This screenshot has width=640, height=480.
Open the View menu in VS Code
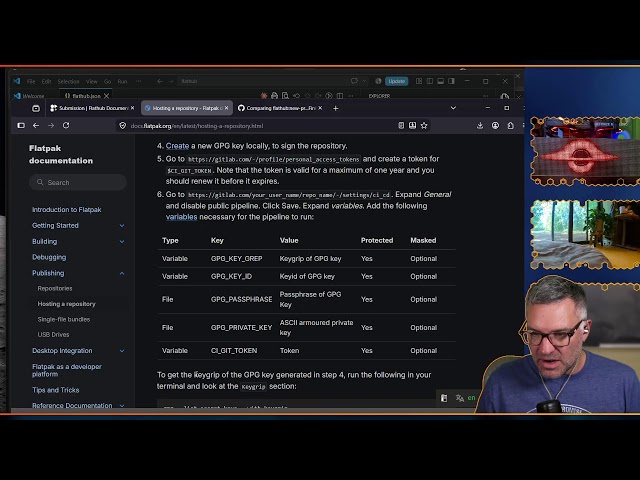(x=91, y=81)
